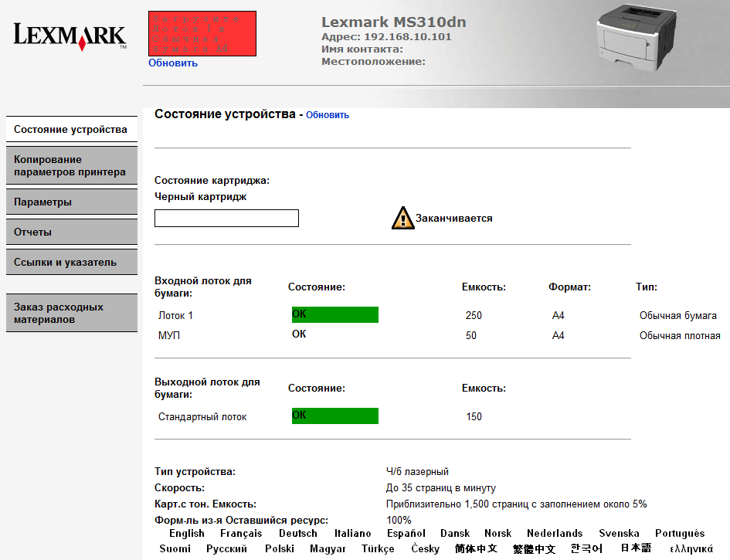Switch language to 简体中文
The width and height of the screenshot is (730, 560).
click(x=476, y=549)
